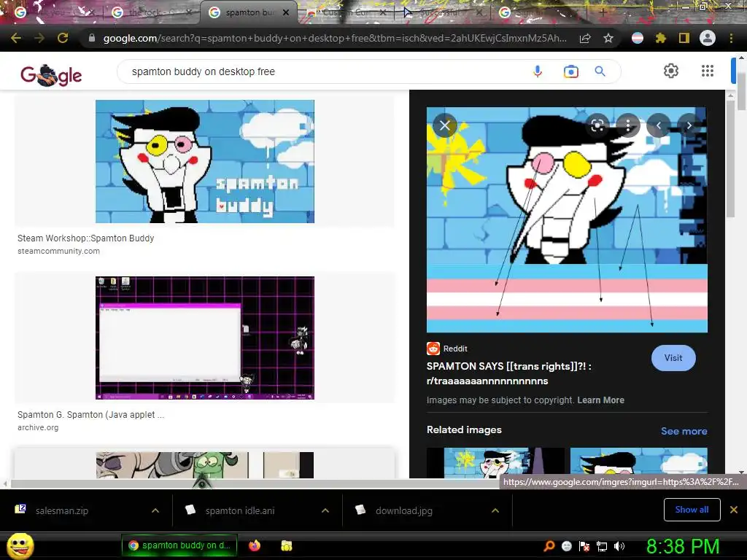Image resolution: width=747 pixels, height=560 pixels.
Task: Expand options for salesman.zip download
Action: click(x=155, y=510)
